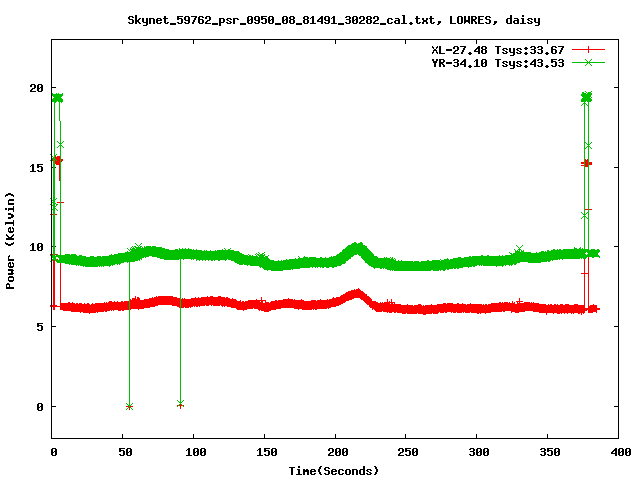The image size is (640, 480).
Task: Select the XL-27.48 Tsys:33.67 legend label
Action: (x=498, y=50)
